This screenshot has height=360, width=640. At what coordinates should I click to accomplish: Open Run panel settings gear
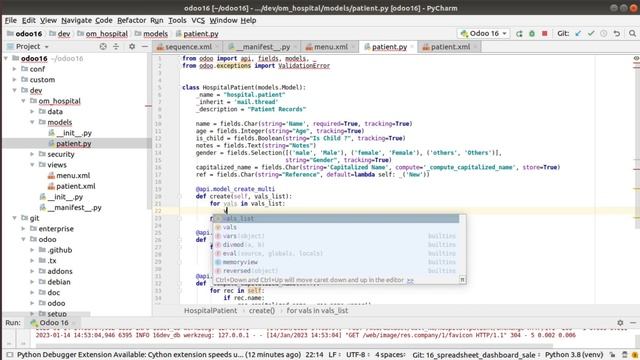620,323
